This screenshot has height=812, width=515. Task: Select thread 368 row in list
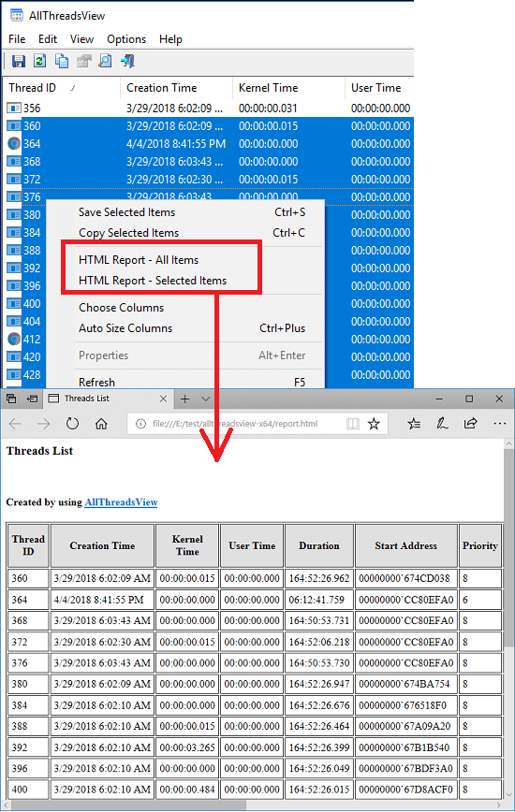pyautogui.click(x=208, y=162)
